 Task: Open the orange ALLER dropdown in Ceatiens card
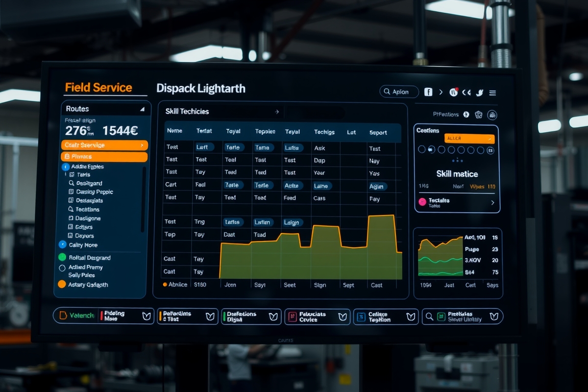point(469,139)
